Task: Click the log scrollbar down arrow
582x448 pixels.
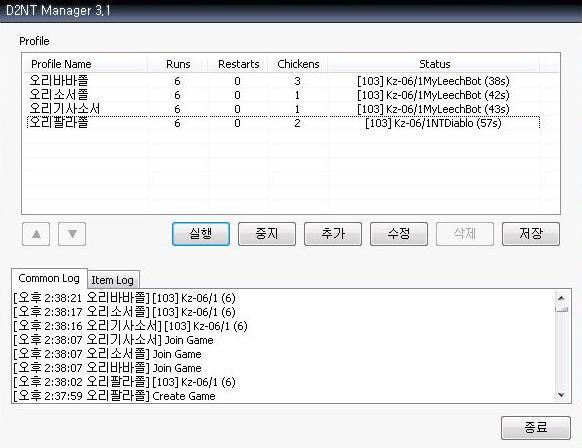Action: (x=562, y=395)
